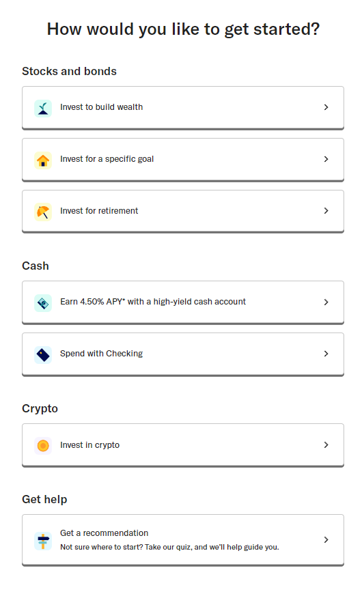
Task: Open chevron beside Invest for a specific goal
Action: coord(326,159)
